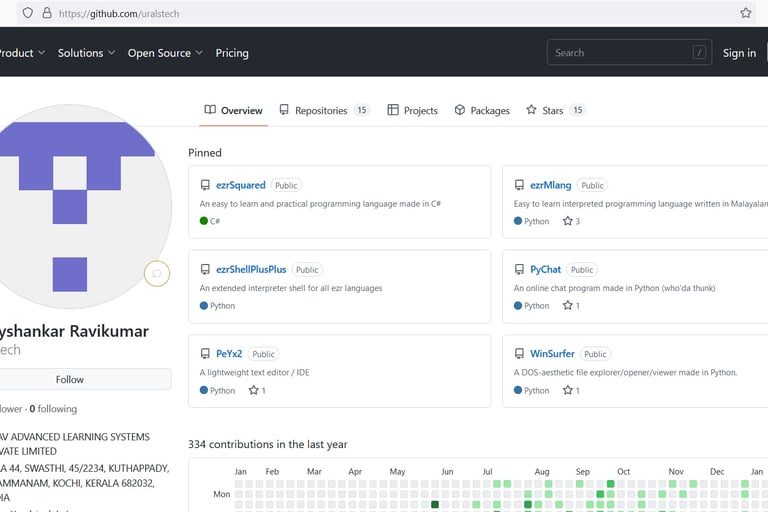Expand the Solutions dropdown
This screenshot has width=768, height=512.
point(86,53)
